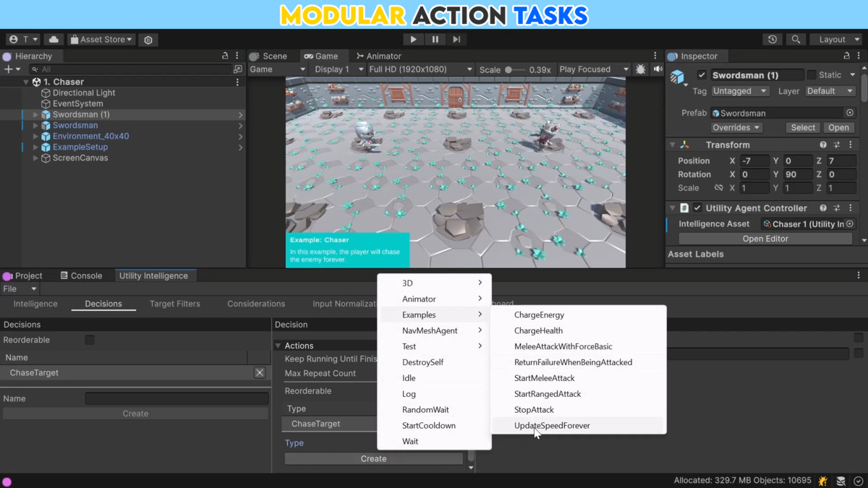Click the Hierarchy search field
868x488 pixels.
click(x=130, y=69)
